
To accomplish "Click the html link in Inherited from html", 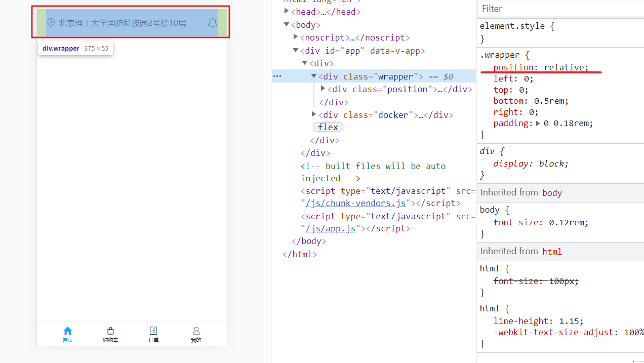I will [552, 251].
